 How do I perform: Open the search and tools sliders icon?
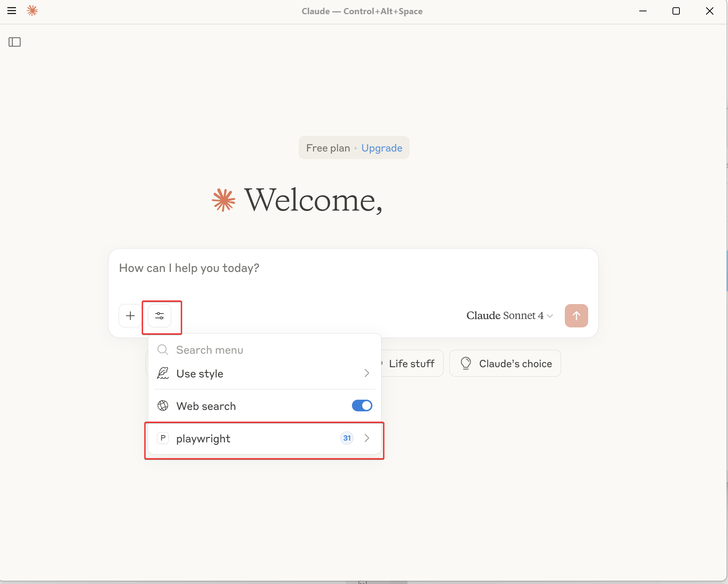pos(160,316)
